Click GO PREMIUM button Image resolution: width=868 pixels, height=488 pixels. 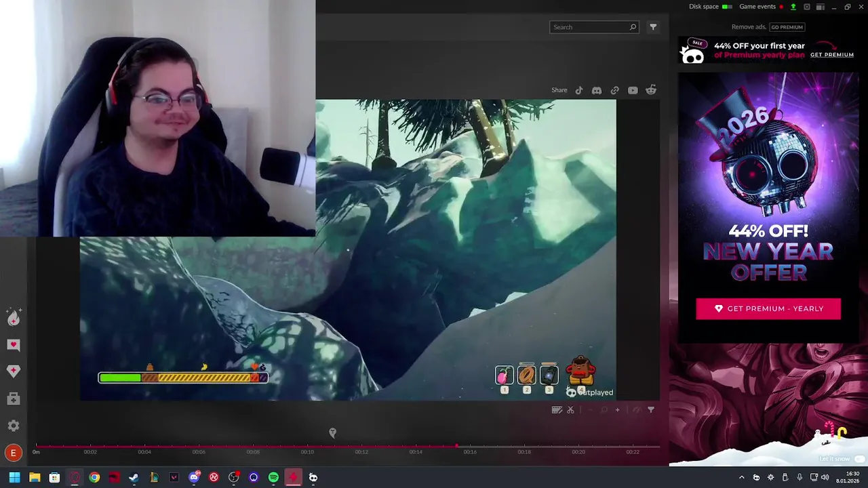click(787, 27)
